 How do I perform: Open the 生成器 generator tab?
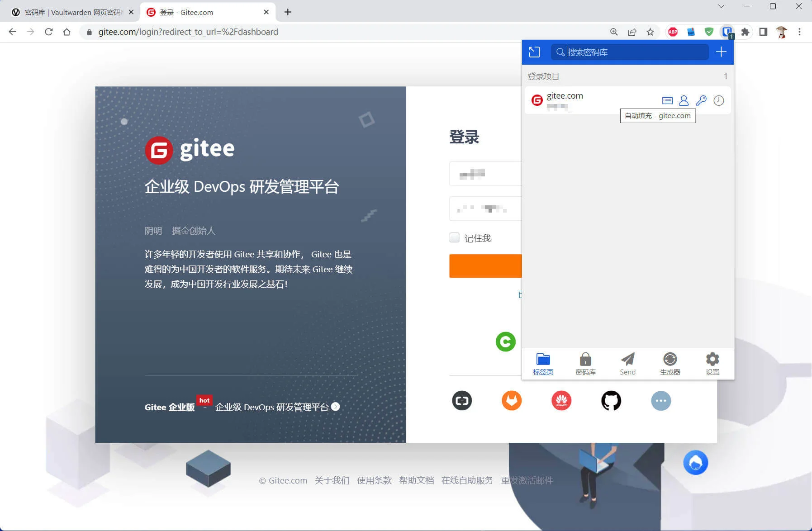tap(670, 364)
